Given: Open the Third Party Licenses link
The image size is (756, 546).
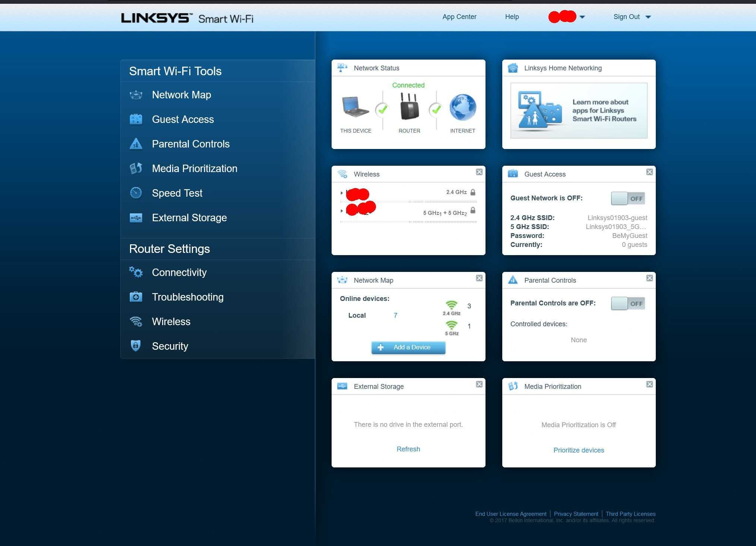Looking at the screenshot, I should pos(630,514).
